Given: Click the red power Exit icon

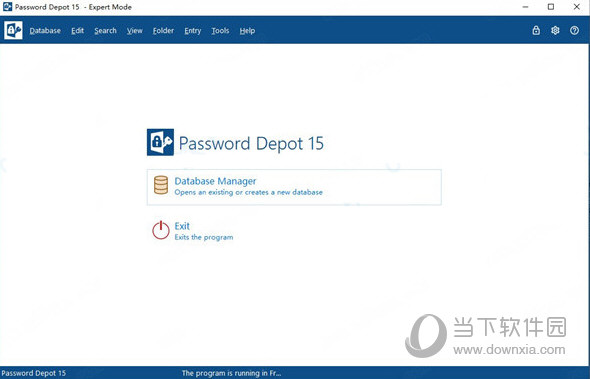Looking at the screenshot, I should click(161, 230).
